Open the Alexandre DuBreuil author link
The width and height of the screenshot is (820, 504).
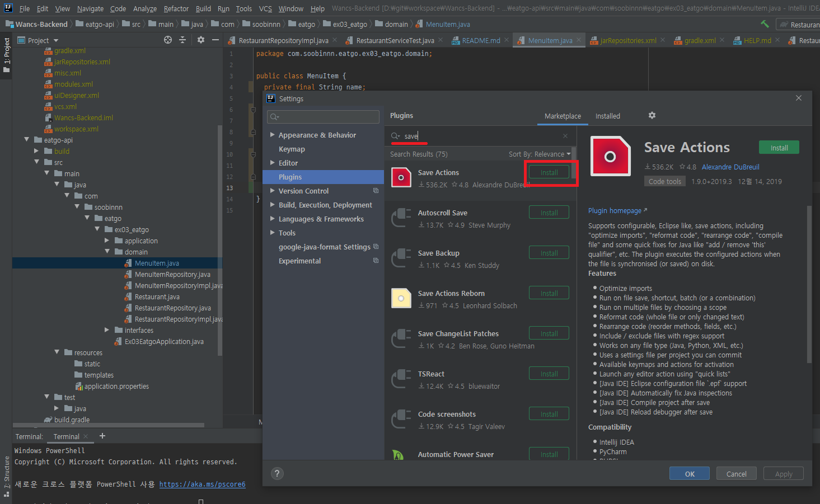(730, 167)
